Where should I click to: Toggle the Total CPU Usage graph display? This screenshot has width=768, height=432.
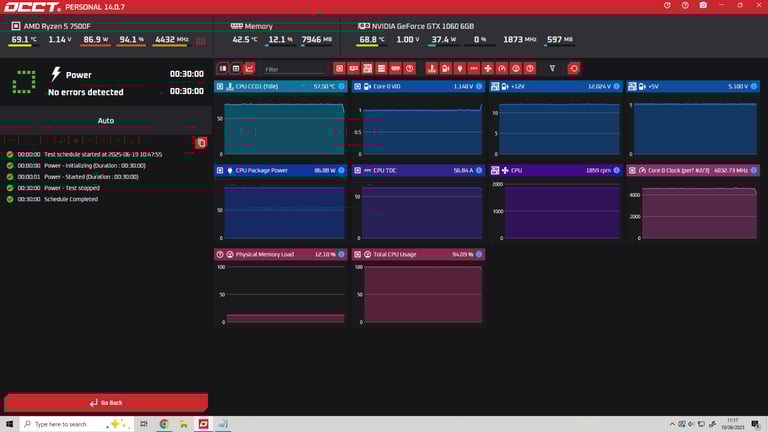pos(358,255)
